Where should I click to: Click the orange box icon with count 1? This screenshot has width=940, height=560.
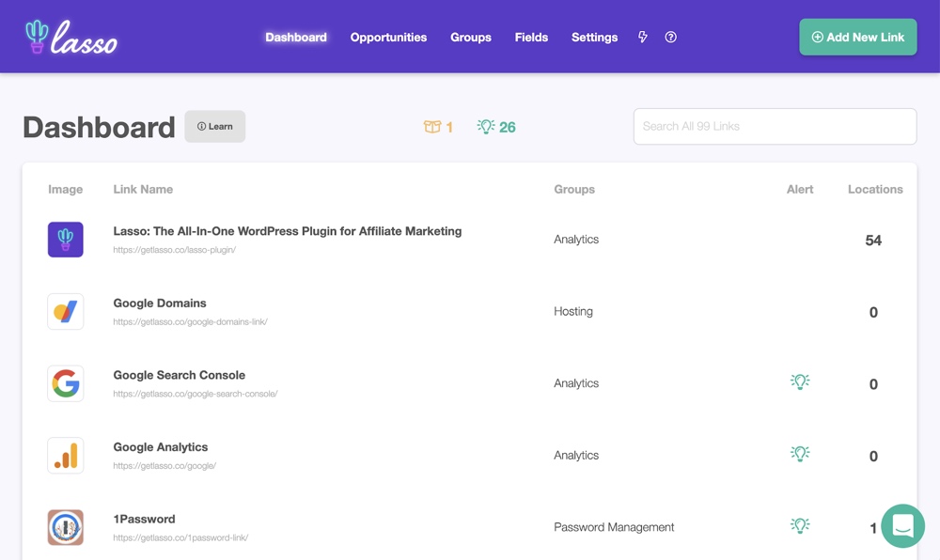point(438,127)
